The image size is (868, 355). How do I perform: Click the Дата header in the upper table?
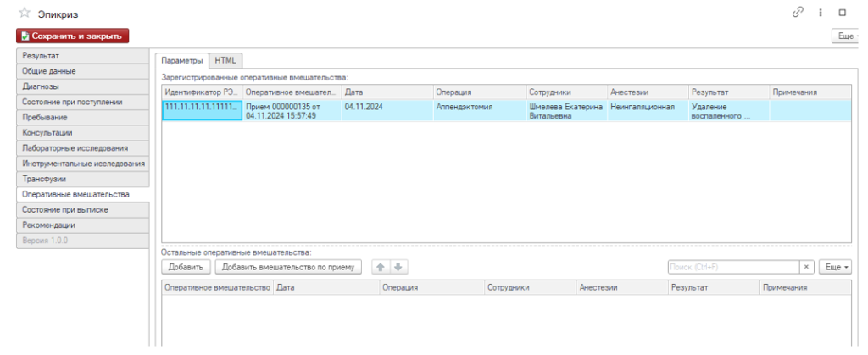(387, 92)
